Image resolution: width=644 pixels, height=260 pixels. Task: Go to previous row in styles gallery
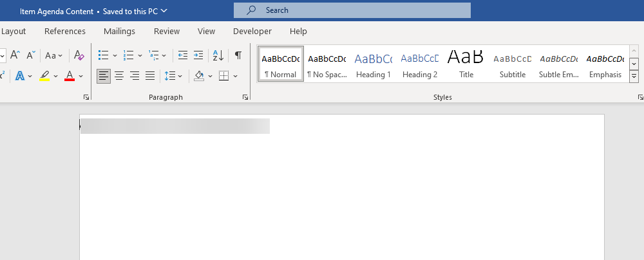coord(634,51)
